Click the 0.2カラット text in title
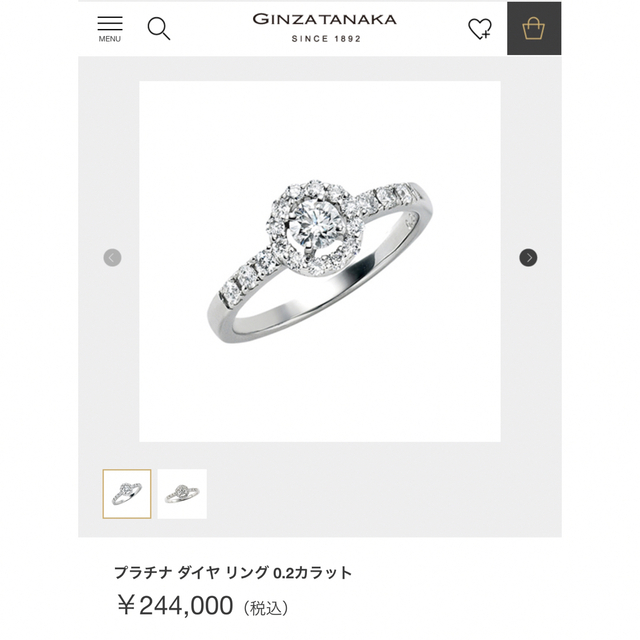Screen dimensions: 640x640 pos(312,573)
